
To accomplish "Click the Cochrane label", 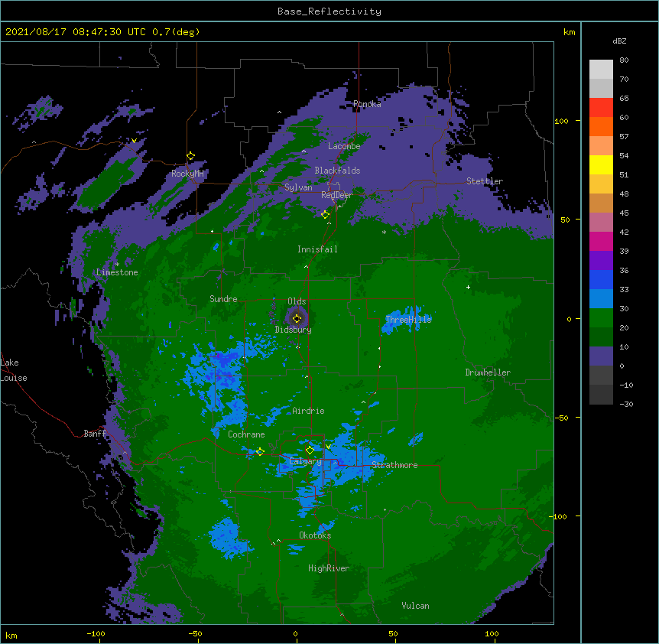I will point(246,434).
